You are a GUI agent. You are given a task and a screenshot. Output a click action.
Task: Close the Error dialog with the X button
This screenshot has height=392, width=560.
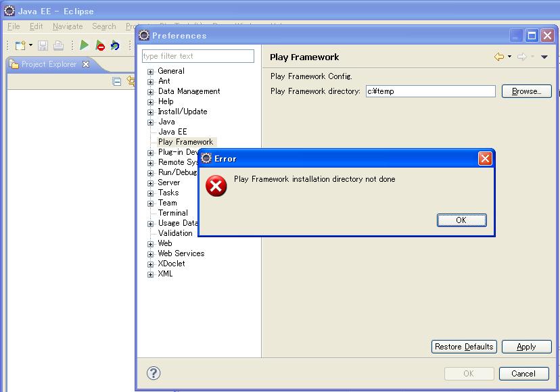(485, 159)
